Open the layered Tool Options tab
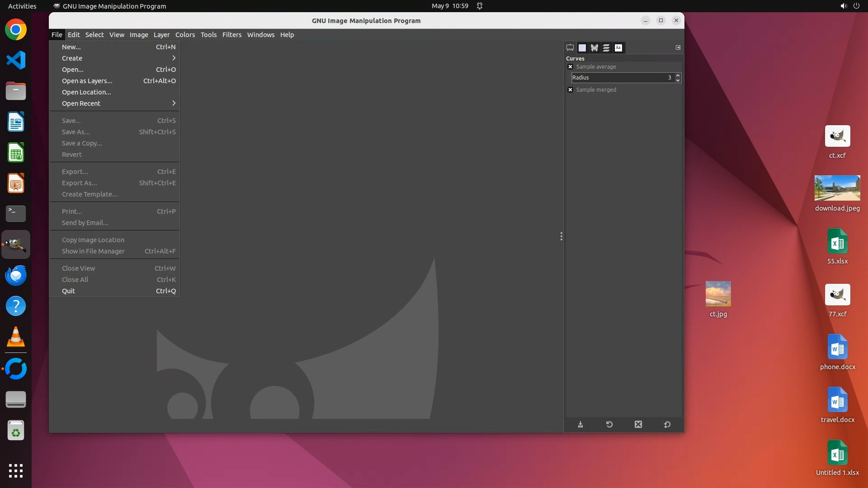868x488 pixels. tap(606, 47)
